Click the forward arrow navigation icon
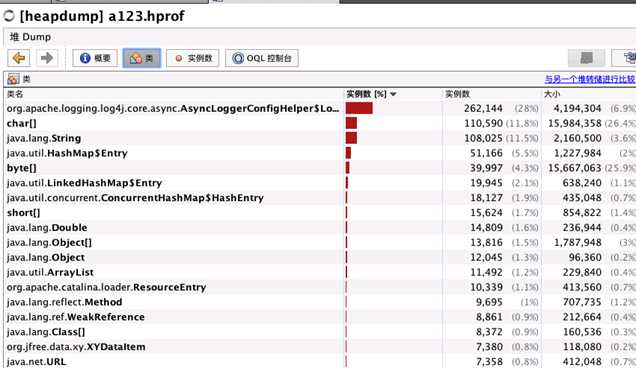Image resolution: width=636 pixels, height=368 pixels. click(47, 58)
